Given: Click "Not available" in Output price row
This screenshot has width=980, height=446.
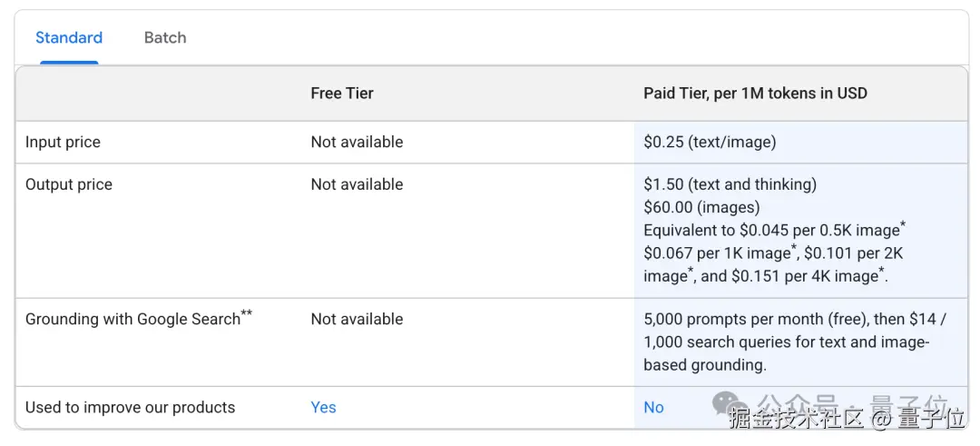Looking at the screenshot, I should point(357,184).
